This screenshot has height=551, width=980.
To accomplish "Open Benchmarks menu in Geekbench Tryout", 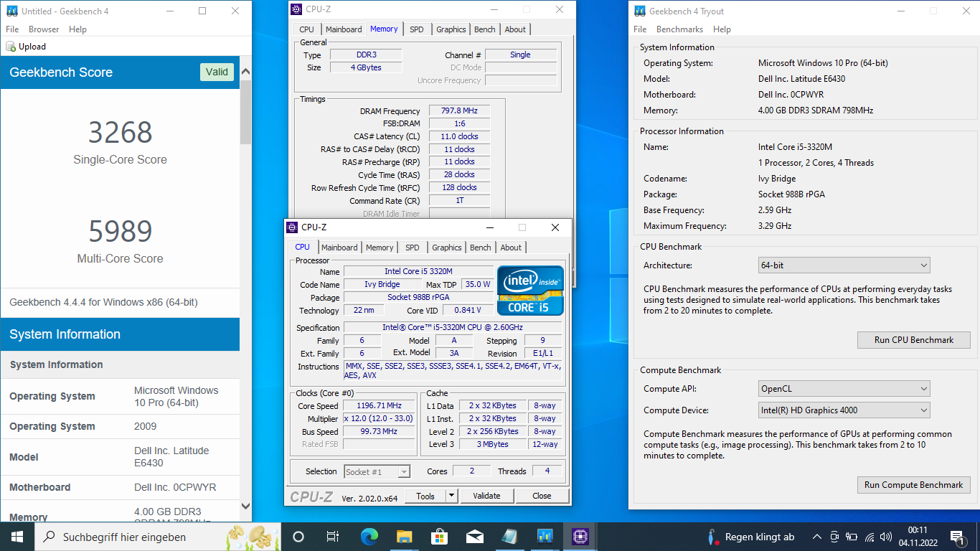I will 679,29.
